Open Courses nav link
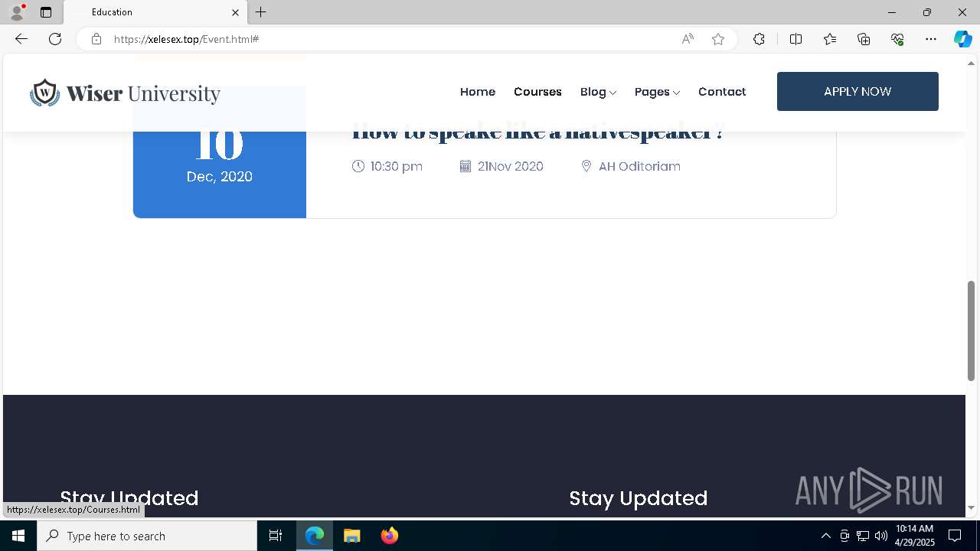Screen dimensions: 980x551 pos(537,92)
